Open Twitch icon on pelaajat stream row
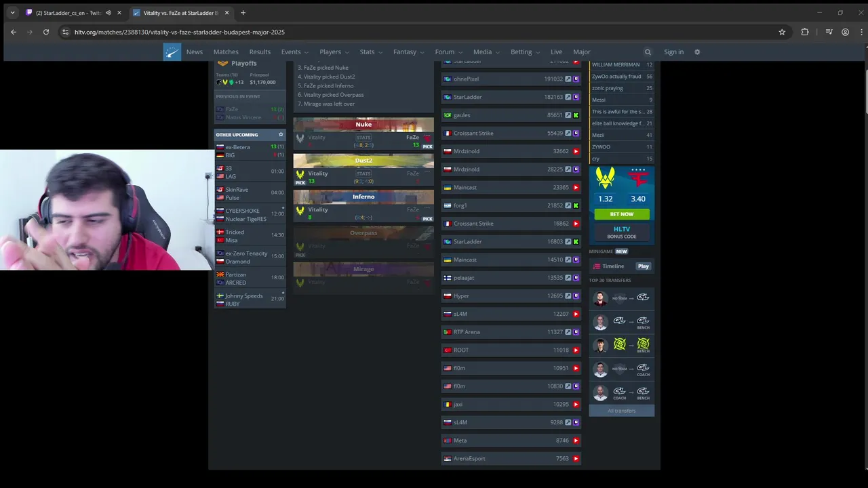The image size is (868, 488). (576, 278)
